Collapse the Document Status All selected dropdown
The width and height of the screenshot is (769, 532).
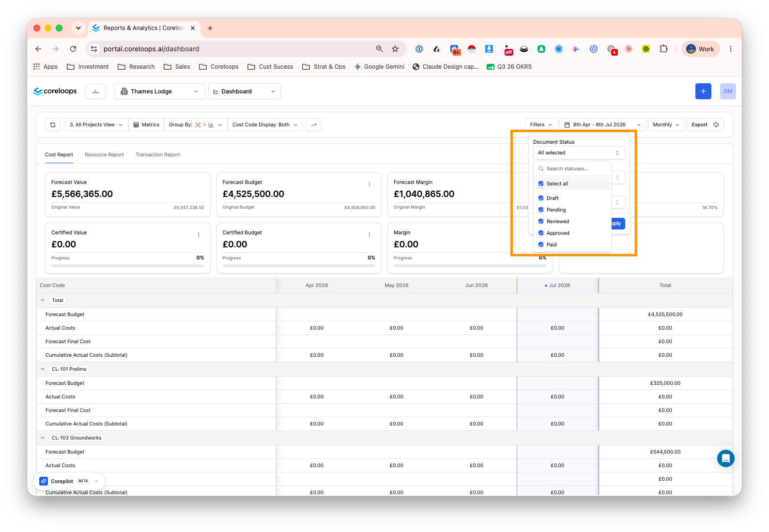click(x=579, y=153)
